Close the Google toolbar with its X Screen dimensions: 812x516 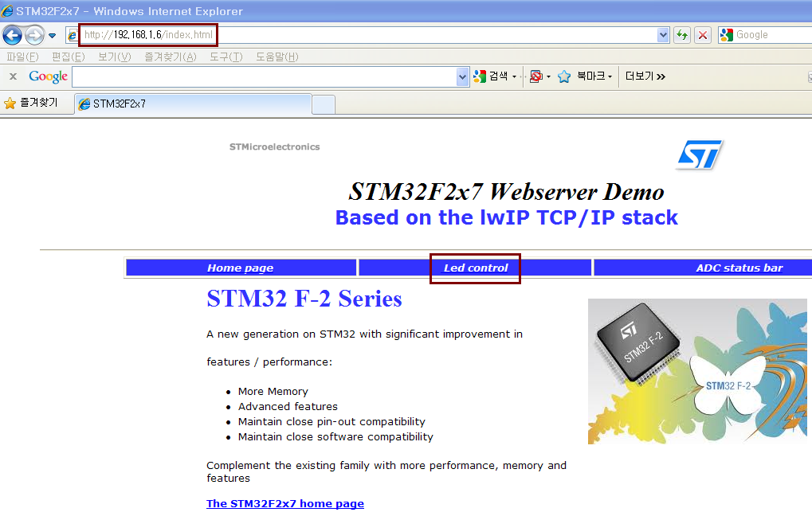(x=14, y=76)
